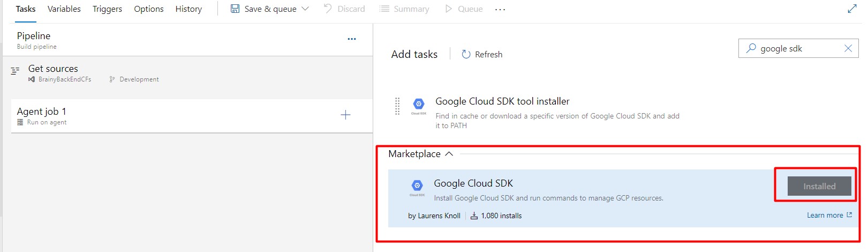View the History tab
Image resolution: width=868 pixels, height=252 pixels.
[x=188, y=9]
